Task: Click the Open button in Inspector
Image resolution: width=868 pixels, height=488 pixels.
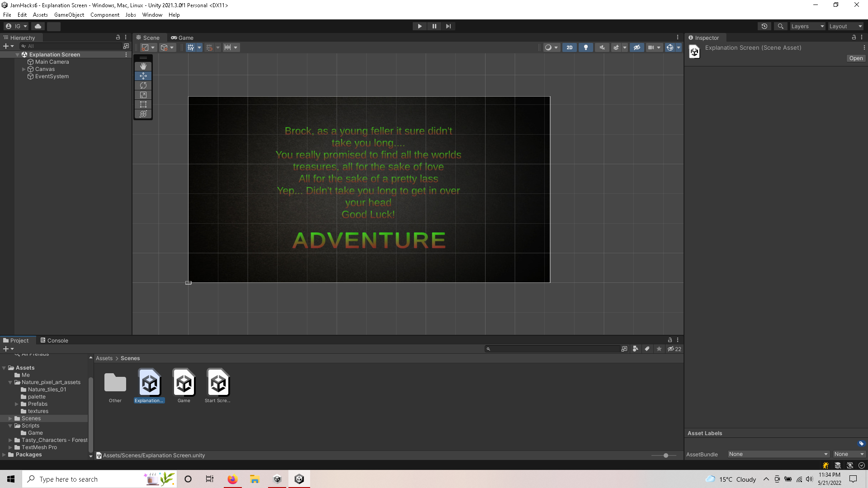Action: (x=855, y=58)
